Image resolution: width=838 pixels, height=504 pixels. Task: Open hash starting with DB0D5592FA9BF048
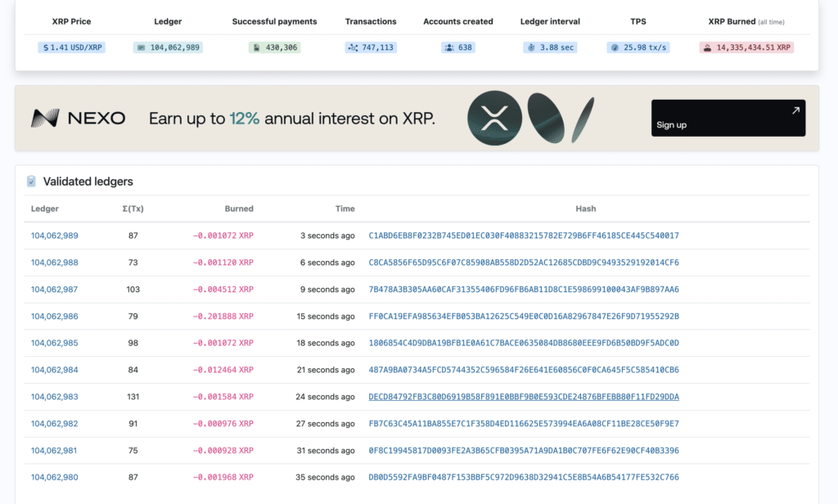pyautogui.click(x=524, y=477)
